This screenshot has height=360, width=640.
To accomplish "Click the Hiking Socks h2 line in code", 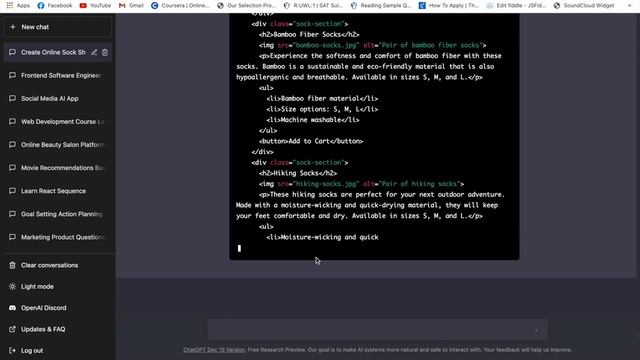I will pos(298,173).
